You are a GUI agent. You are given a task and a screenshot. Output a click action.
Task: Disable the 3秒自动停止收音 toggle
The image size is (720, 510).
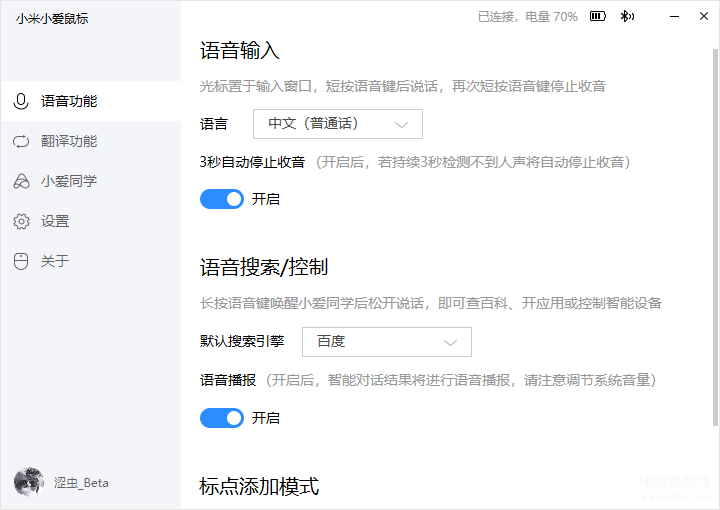(222, 199)
